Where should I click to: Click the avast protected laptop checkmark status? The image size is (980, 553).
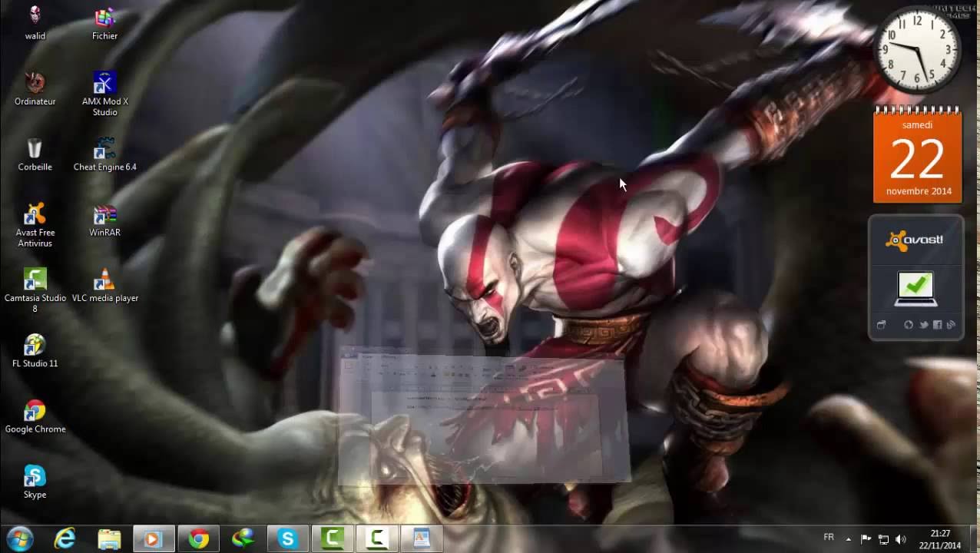pyautogui.click(x=915, y=290)
